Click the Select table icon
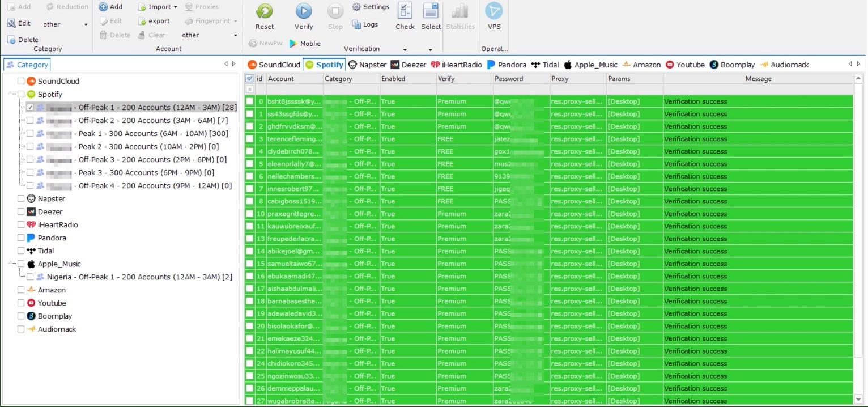Image resolution: width=868 pixels, height=407 pixels. click(431, 11)
